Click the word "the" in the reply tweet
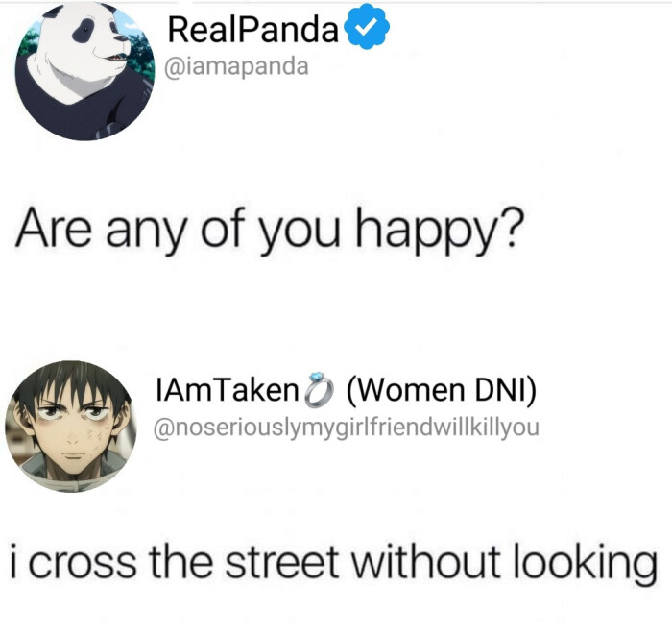Image resolution: width=672 pixels, height=636 pixels. (180, 559)
